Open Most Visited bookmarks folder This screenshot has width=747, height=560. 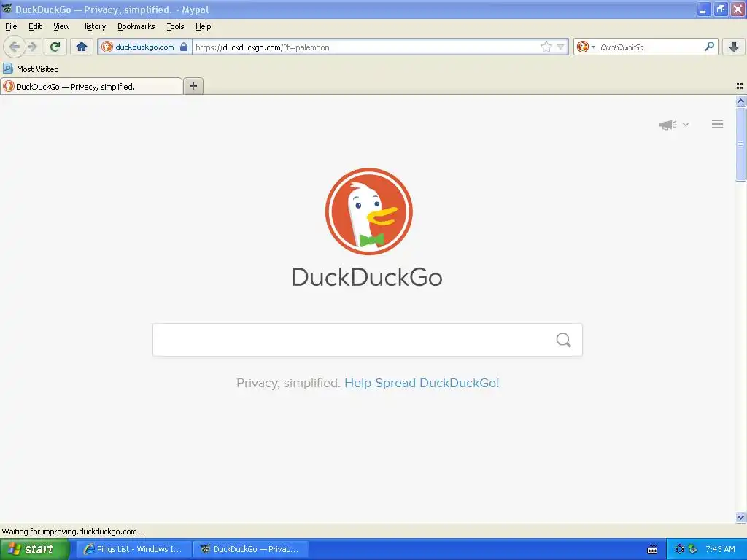[x=31, y=69]
